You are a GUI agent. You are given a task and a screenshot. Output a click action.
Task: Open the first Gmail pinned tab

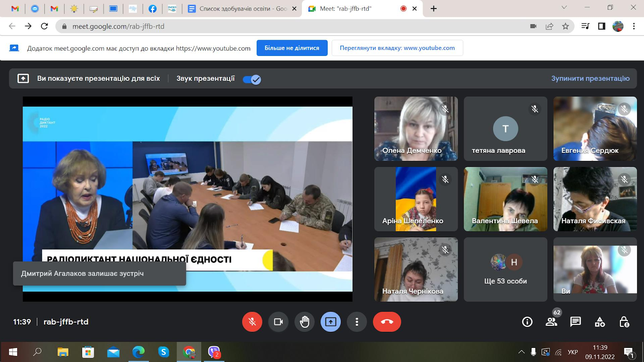15,8
